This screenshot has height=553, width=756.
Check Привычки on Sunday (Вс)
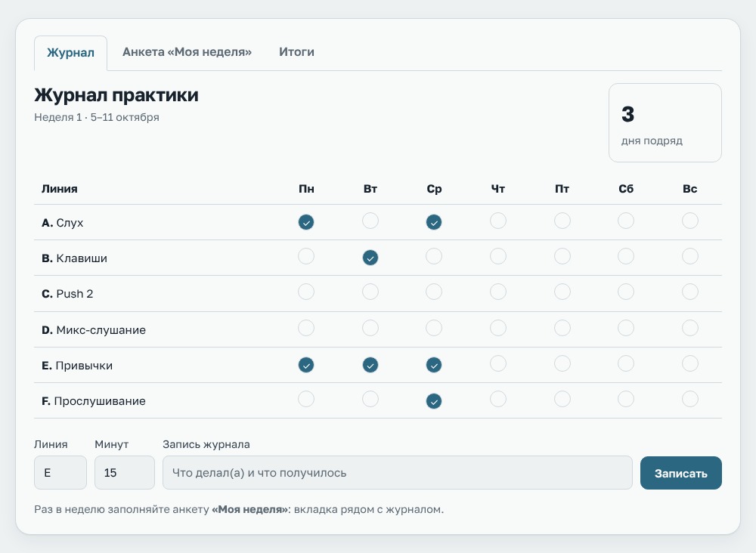690,363
